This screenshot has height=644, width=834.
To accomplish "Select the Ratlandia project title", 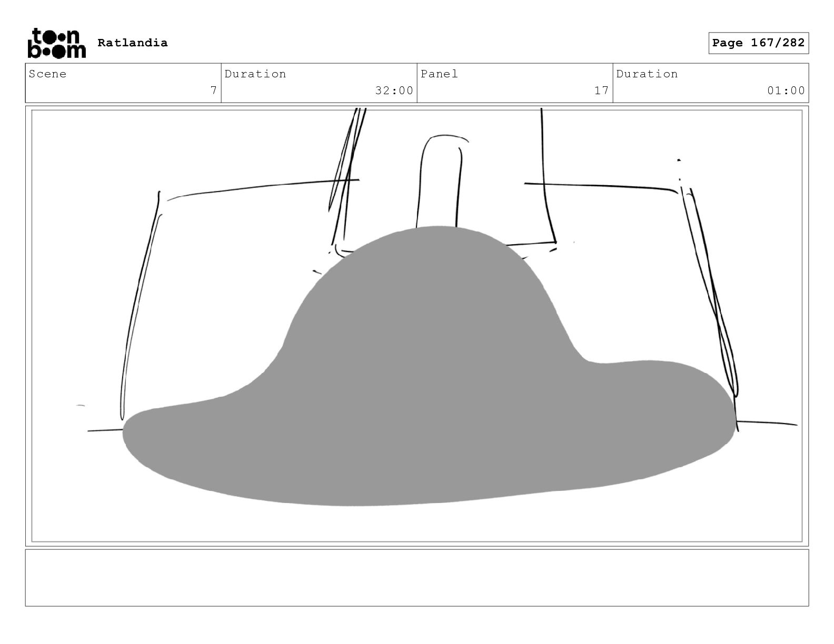I will [133, 43].
